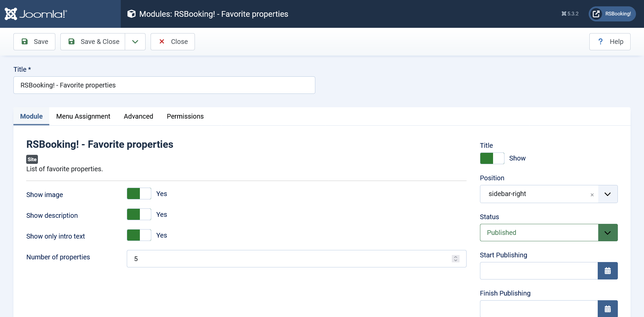Switch to the Menu Assignment tab
Image resolution: width=644 pixels, height=317 pixels.
[x=83, y=116]
